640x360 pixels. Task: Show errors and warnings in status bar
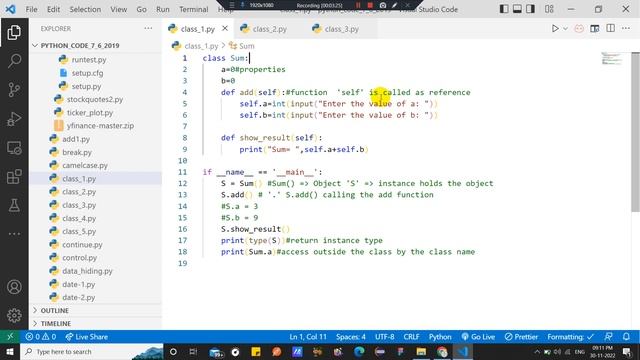click(x=41, y=337)
